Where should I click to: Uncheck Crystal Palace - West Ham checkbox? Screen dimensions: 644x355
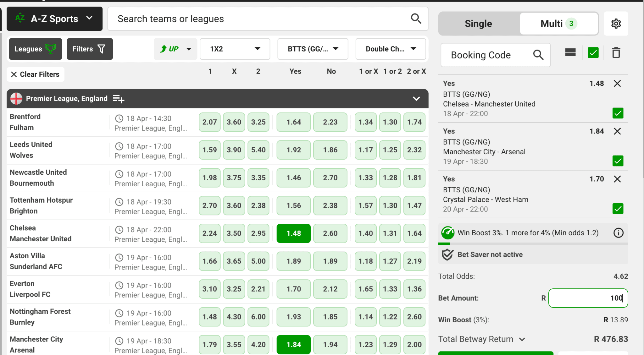[618, 209]
